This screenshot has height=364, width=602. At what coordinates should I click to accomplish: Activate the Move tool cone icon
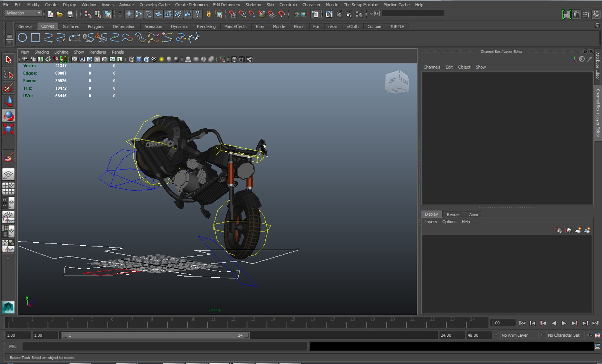tap(8, 101)
